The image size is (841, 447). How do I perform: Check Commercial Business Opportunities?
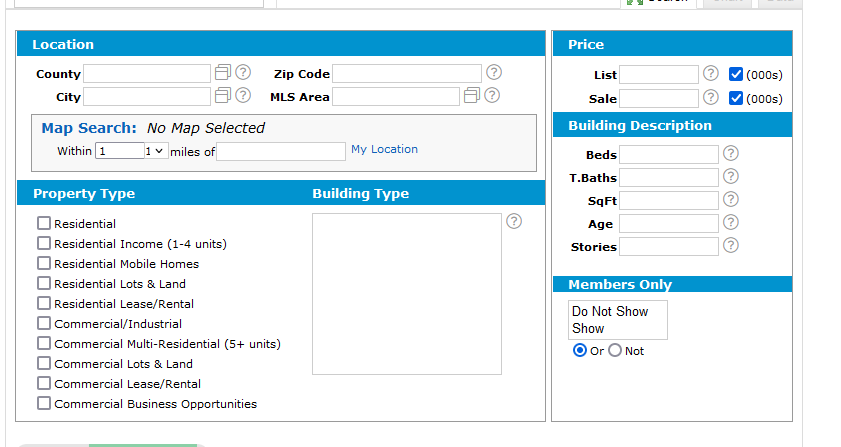pyautogui.click(x=44, y=403)
